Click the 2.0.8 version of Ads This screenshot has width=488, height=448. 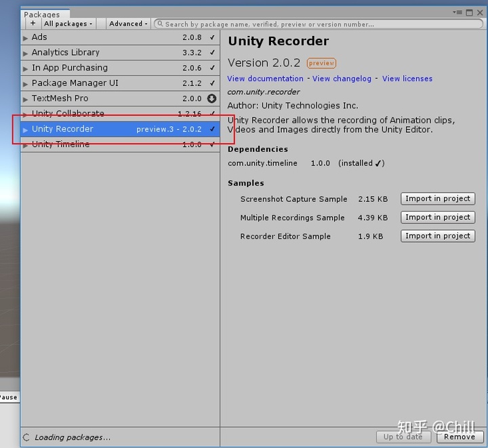[x=192, y=38]
